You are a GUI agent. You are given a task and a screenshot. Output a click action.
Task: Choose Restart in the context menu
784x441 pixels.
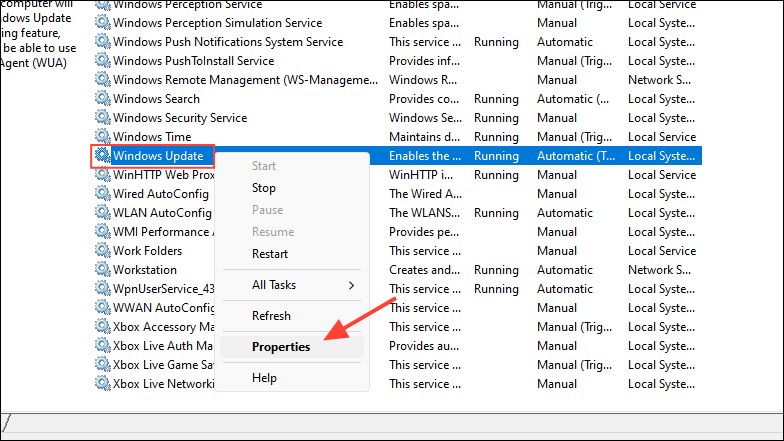(270, 254)
